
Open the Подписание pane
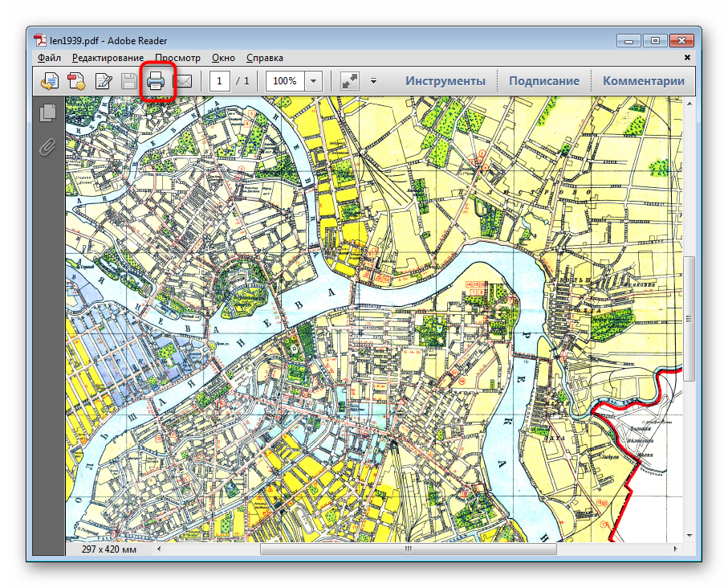[543, 81]
